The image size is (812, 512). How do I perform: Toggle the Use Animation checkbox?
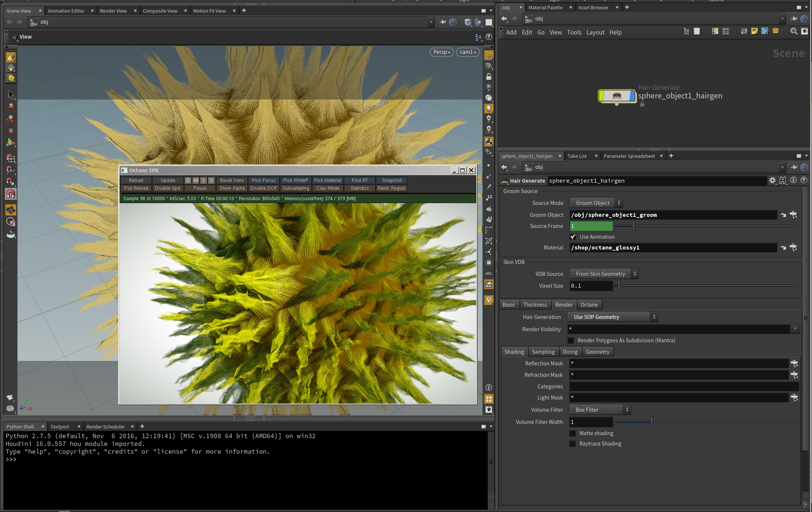[x=573, y=237]
